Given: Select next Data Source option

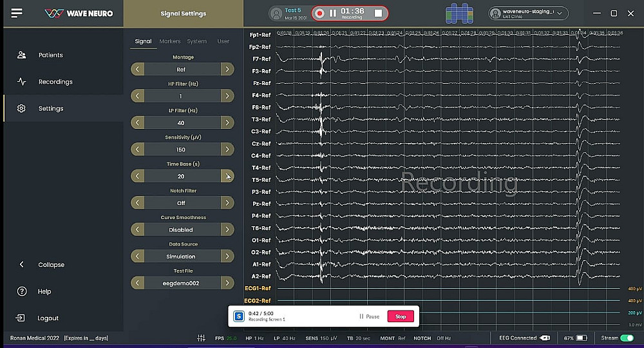Looking at the screenshot, I should click(x=227, y=256).
